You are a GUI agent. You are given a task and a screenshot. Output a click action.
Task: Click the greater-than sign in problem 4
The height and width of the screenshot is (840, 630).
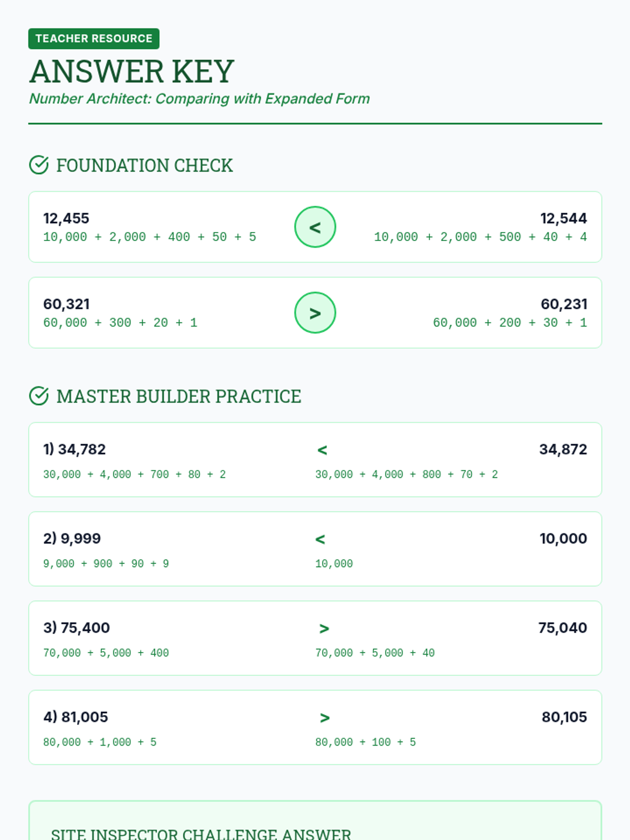324,718
